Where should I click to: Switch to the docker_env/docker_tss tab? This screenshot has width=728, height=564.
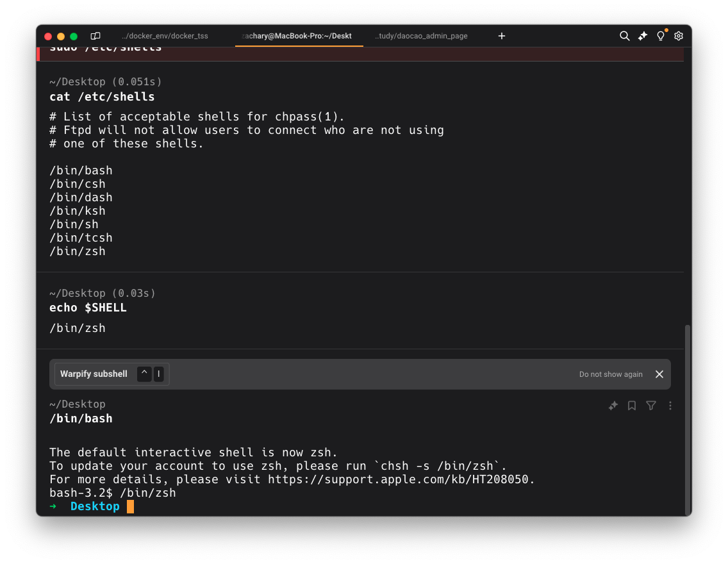165,36
